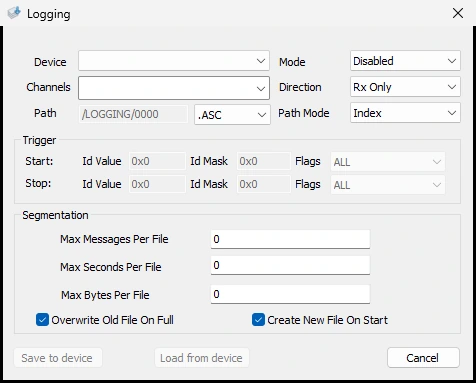Click the Stop trigger Id Mask field
This screenshot has width=476, height=383.
click(x=264, y=184)
